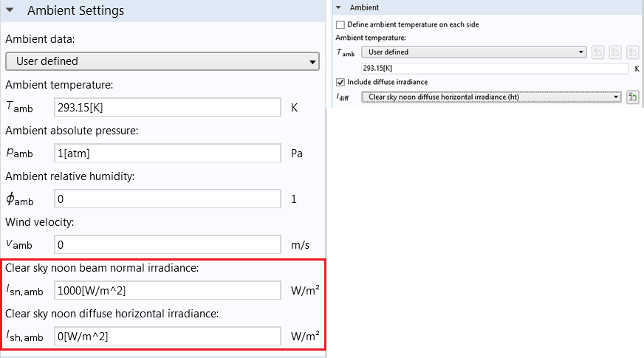
Task: Click the Ambient temperature field in Ambient Settings
Action: [x=167, y=108]
